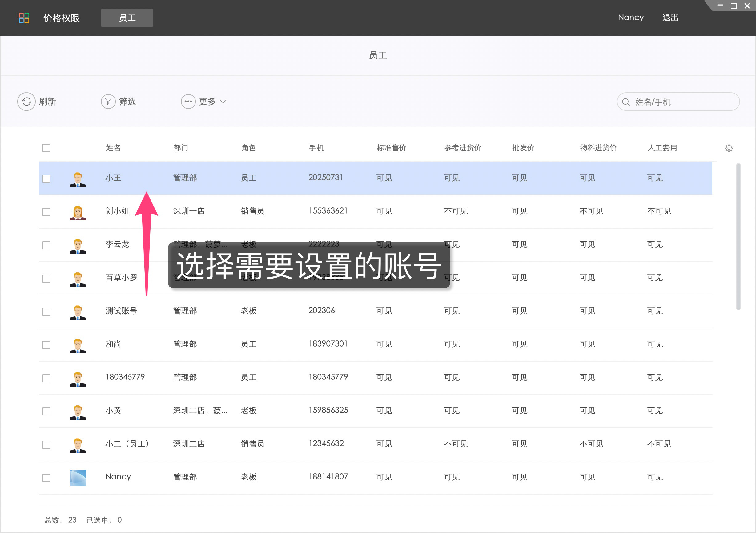This screenshot has width=756, height=533.
Task: Open the column settings gear icon
Action: [x=729, y=148]
